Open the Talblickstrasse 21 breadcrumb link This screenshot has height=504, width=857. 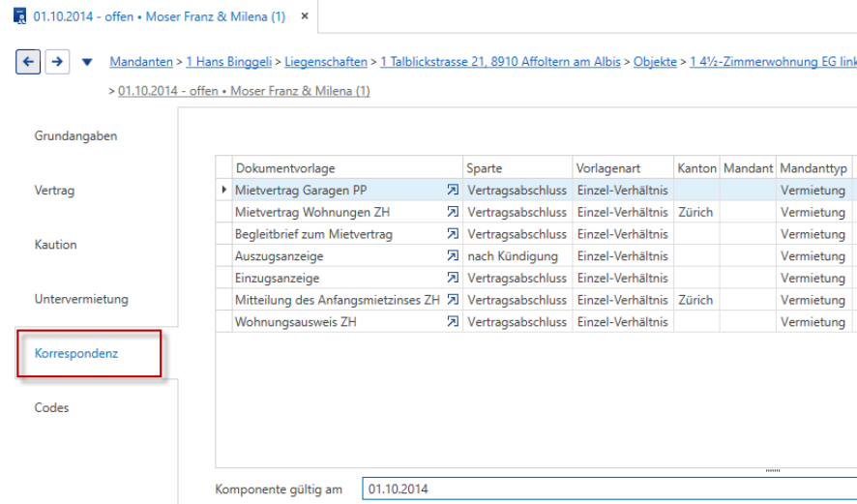[500, 62]
